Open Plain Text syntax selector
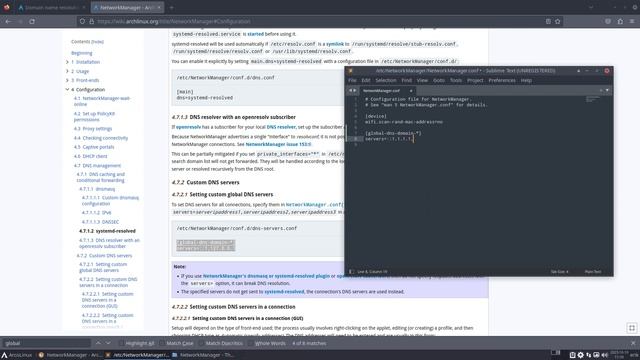640x360 pixels. pos(593,271)
